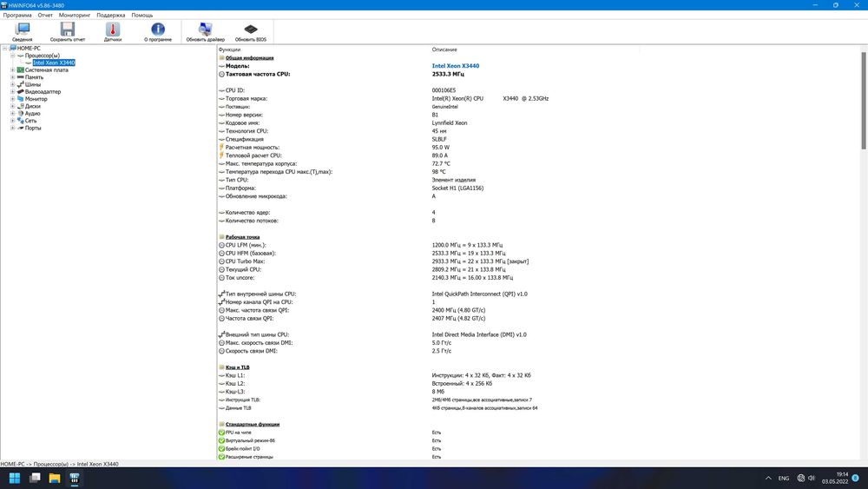Image resolution: width=868 pixels, height=489 pixels.
Task: Expand the Системная плата tree node
Action: [x=13, y=69]
